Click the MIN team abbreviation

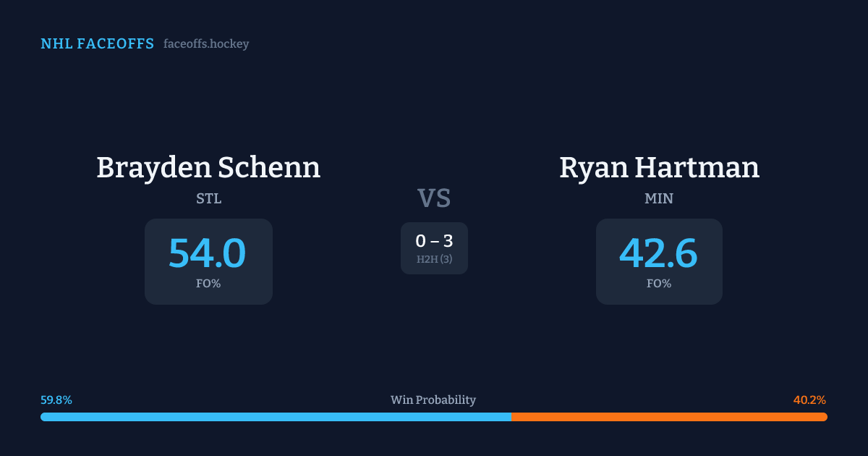tap(659, 198)
